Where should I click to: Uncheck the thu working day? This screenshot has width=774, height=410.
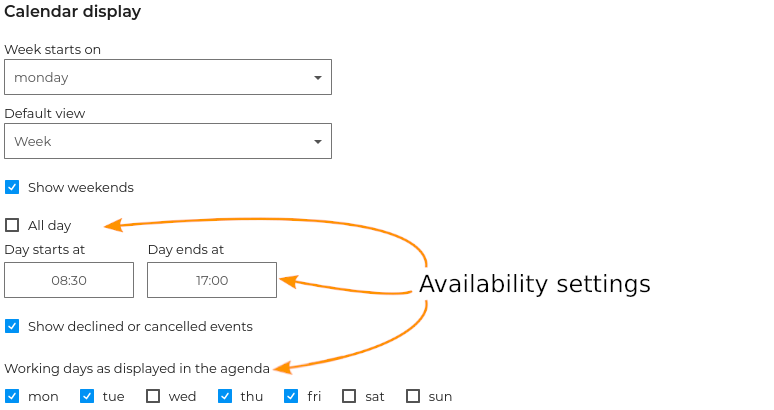[x=225, y=396]
